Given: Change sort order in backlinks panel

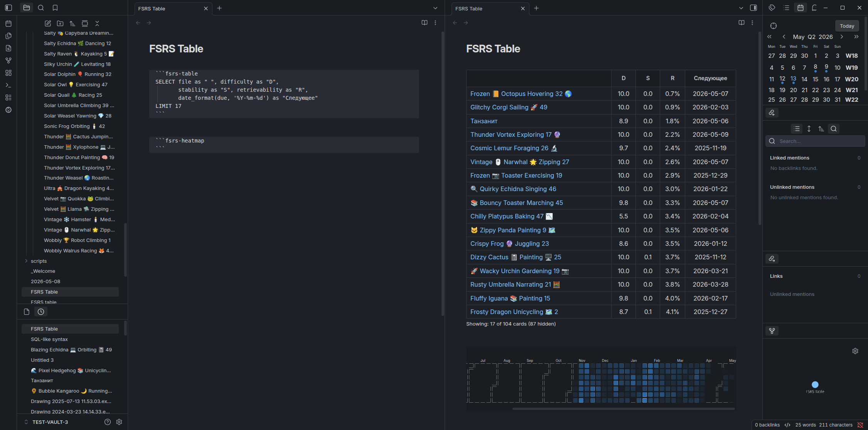Looking at the screenshot, I should click(x=821, y=129).
